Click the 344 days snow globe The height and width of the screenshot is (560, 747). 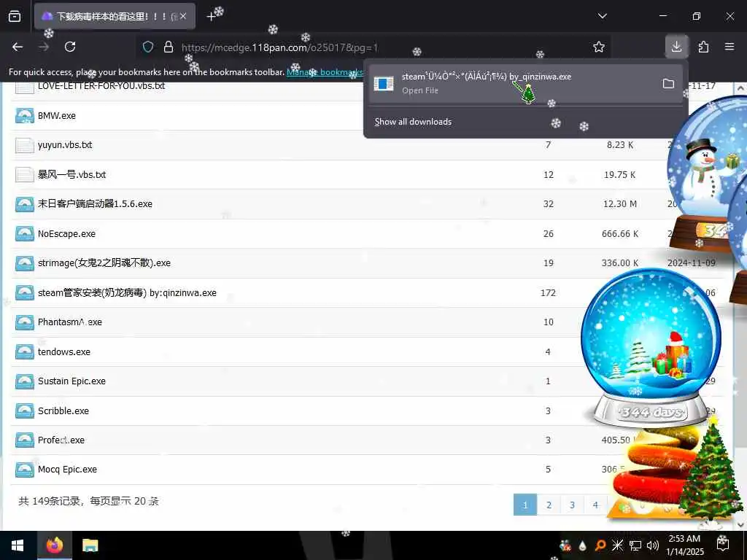(651, 348)
